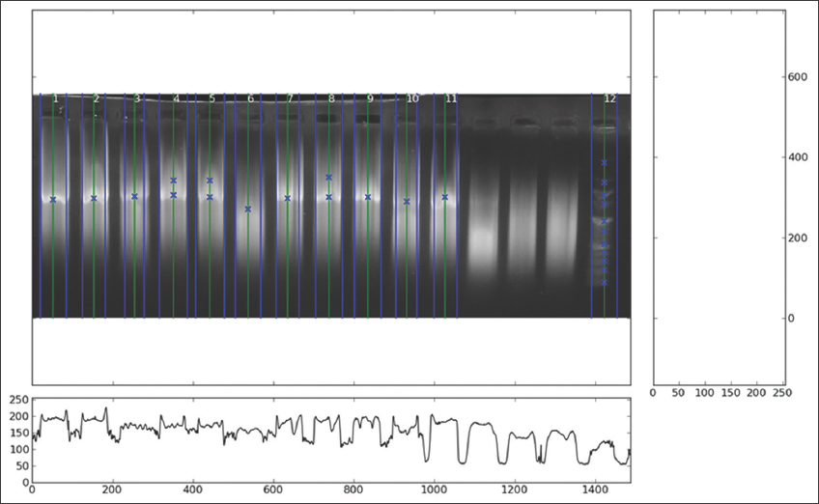Click the band marker in lane 3

[134, 196]
